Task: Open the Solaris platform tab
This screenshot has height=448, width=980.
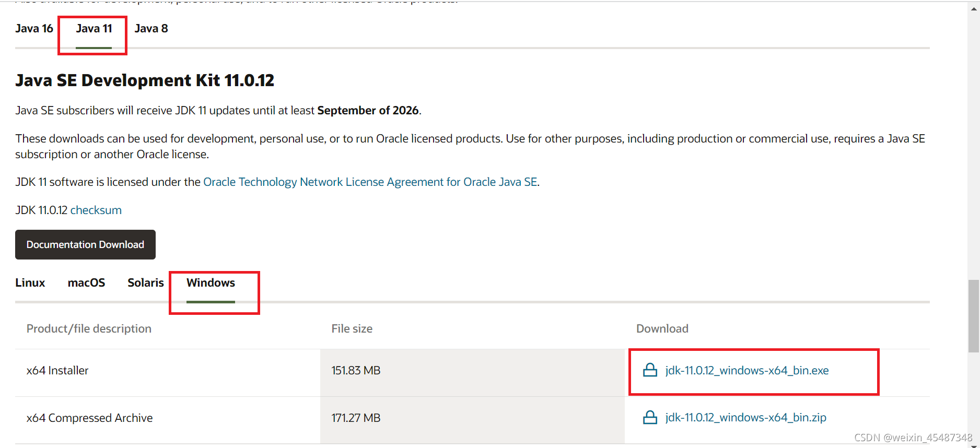Action: click(146, 282)
